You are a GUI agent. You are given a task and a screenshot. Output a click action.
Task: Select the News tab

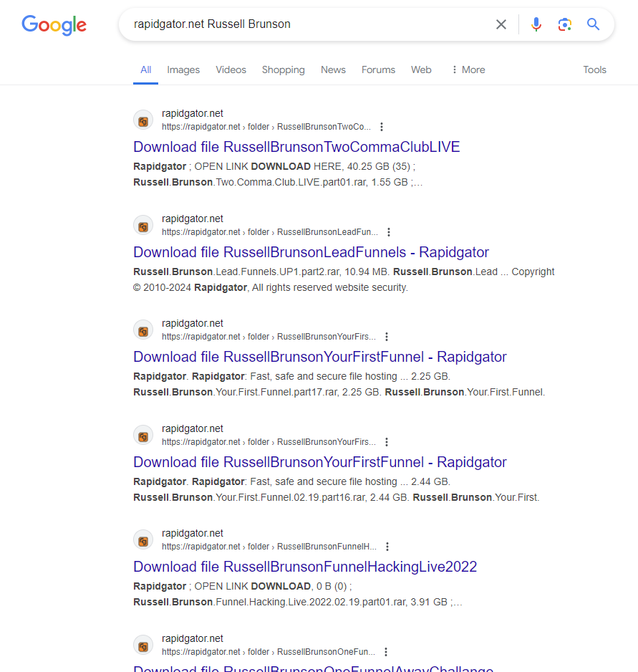tap(333, 70)
